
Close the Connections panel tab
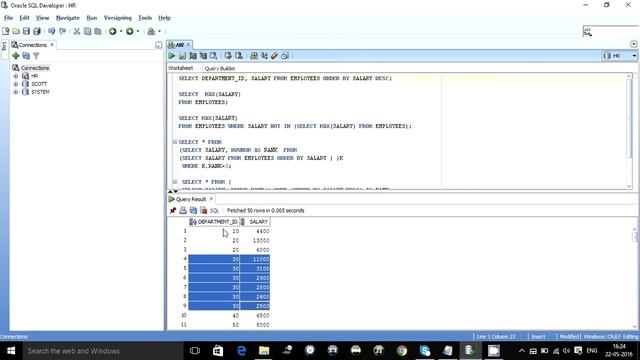52,45
